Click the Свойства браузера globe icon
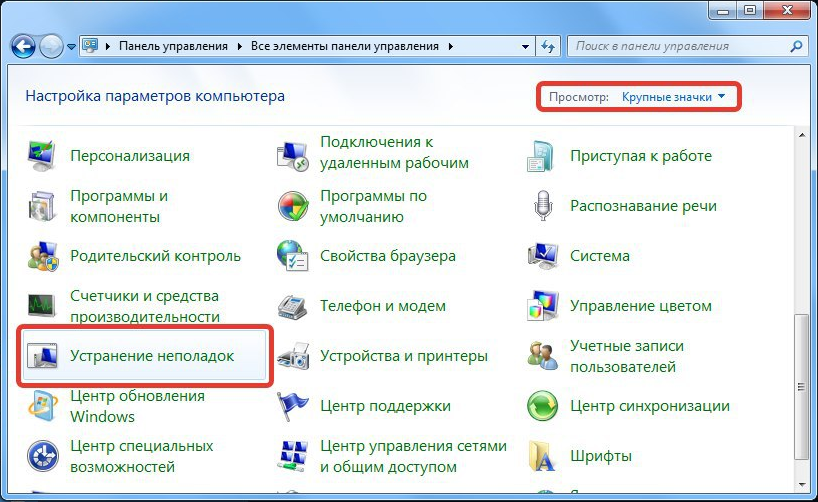Viewport: 818px width, 502px height. [293, 256]
